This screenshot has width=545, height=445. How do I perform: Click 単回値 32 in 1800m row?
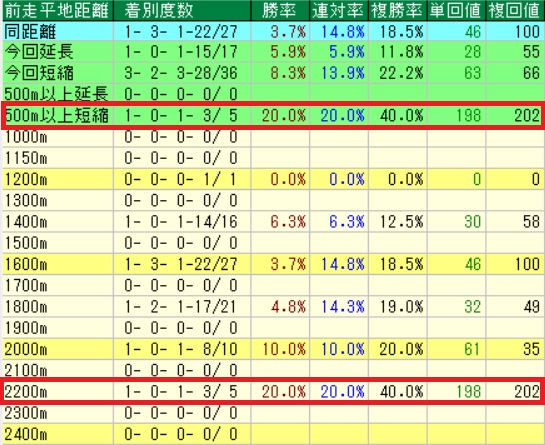click(x=472, y=307)
